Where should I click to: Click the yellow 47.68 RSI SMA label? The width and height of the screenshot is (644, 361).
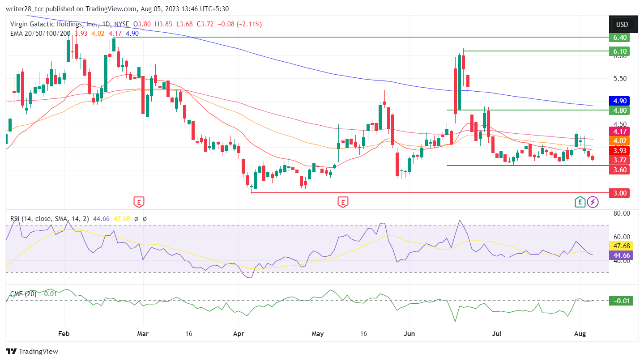(x=621, y=246)
